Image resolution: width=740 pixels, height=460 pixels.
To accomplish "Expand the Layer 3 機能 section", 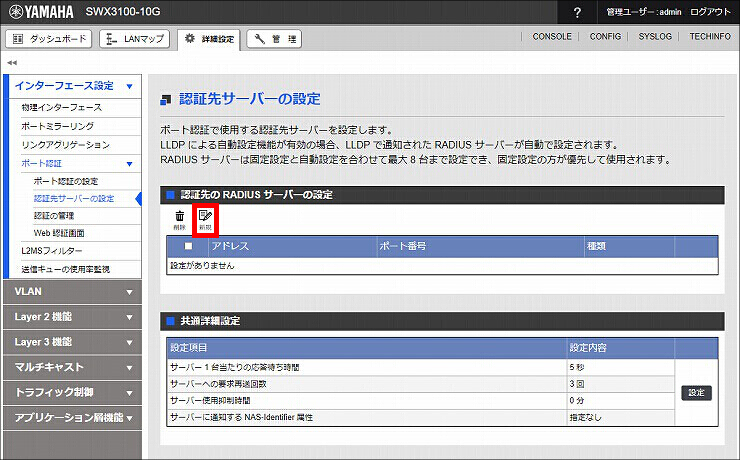I will coord(72,342).
